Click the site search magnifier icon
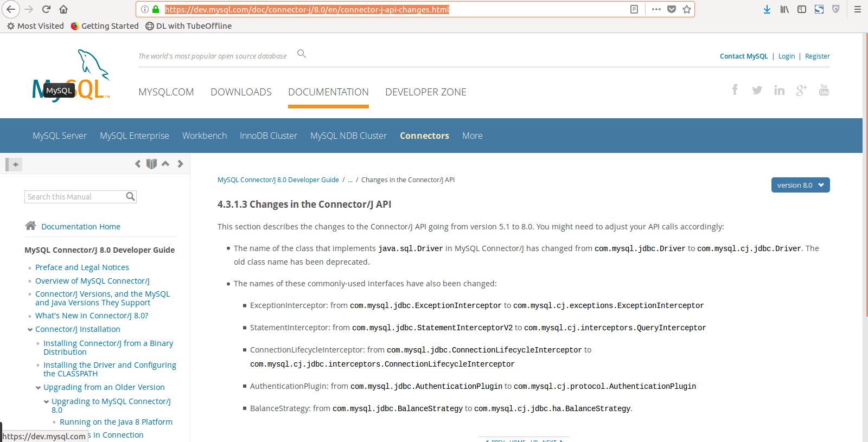The image size is (868, 442). tap(302, 54)
